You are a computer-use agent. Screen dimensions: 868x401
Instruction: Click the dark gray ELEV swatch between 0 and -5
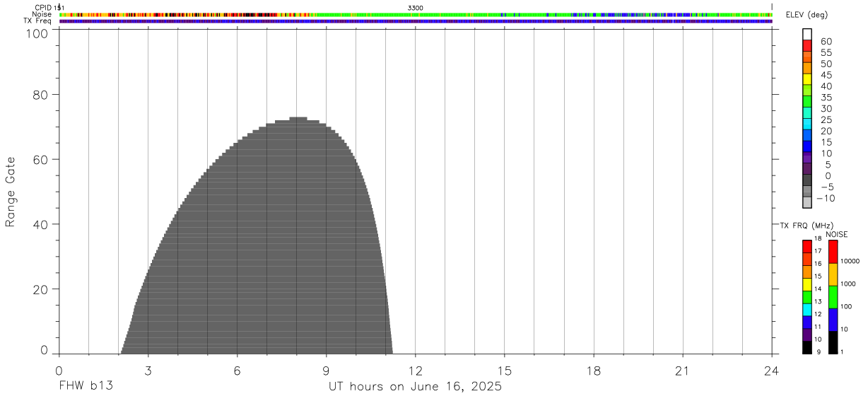[x=807, y=180]
